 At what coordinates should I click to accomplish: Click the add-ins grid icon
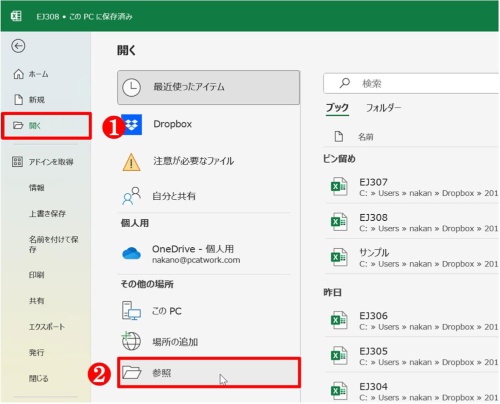click(x=17, y=162)
